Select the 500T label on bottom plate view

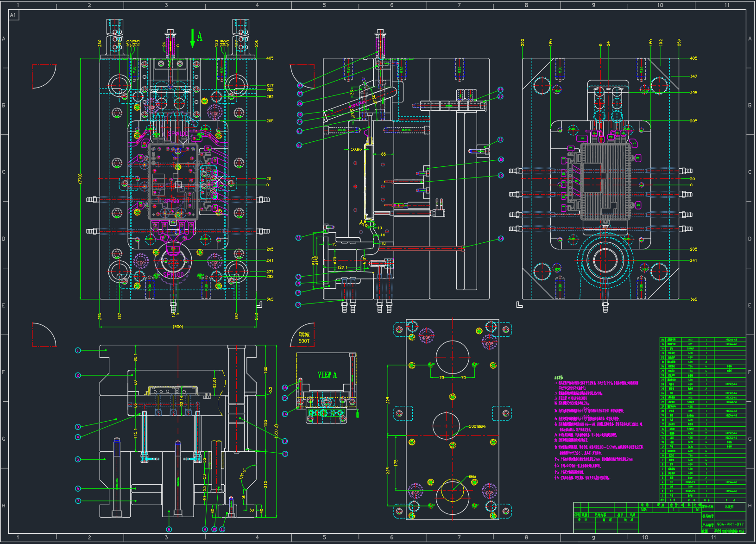(x=477, y=426)
